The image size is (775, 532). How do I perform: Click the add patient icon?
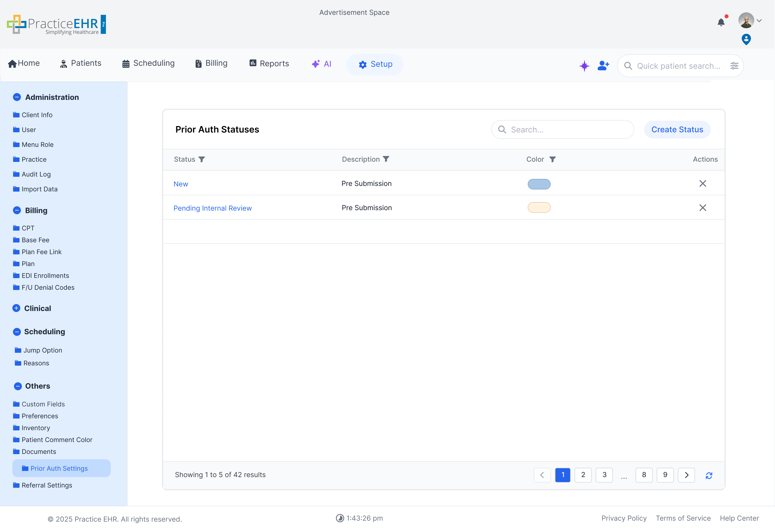[603, 66]
